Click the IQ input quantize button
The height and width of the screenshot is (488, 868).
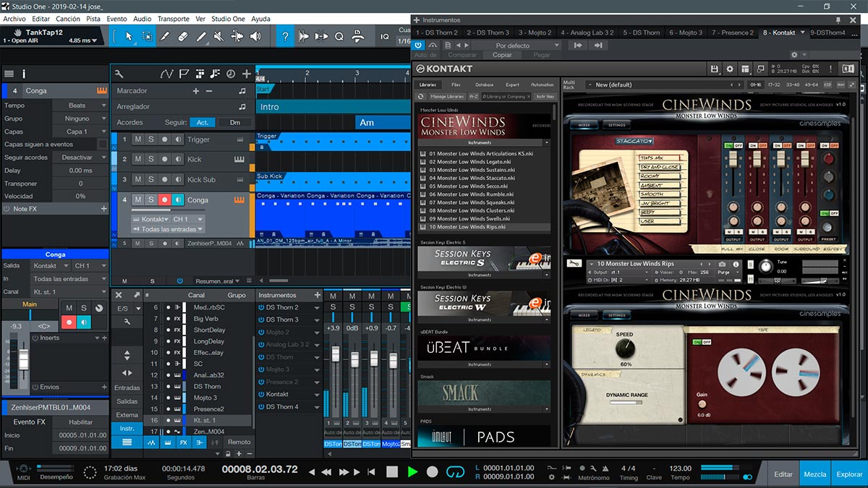tap(385, 36)
